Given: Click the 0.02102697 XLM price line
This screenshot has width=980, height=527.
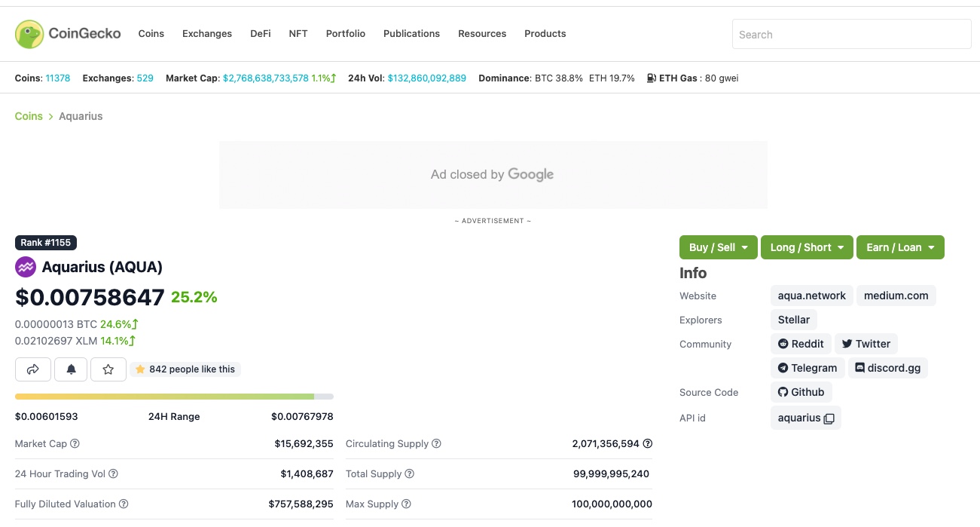Looking at the screenshot, I should pos(75,341).
